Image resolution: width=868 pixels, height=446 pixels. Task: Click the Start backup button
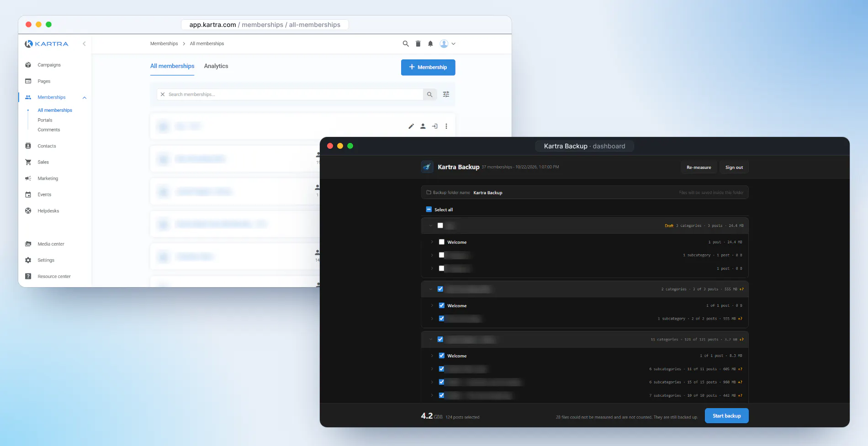[x=726, y=416]
